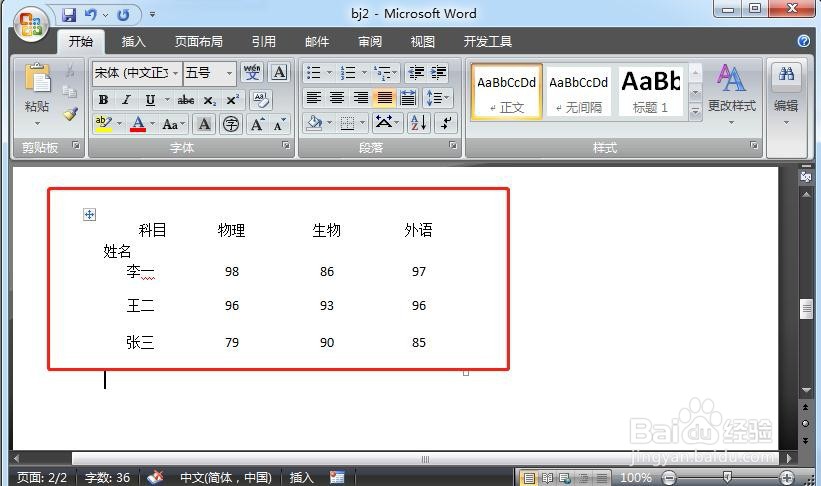
Task: Apply red font color
Action: coord(138,124)
